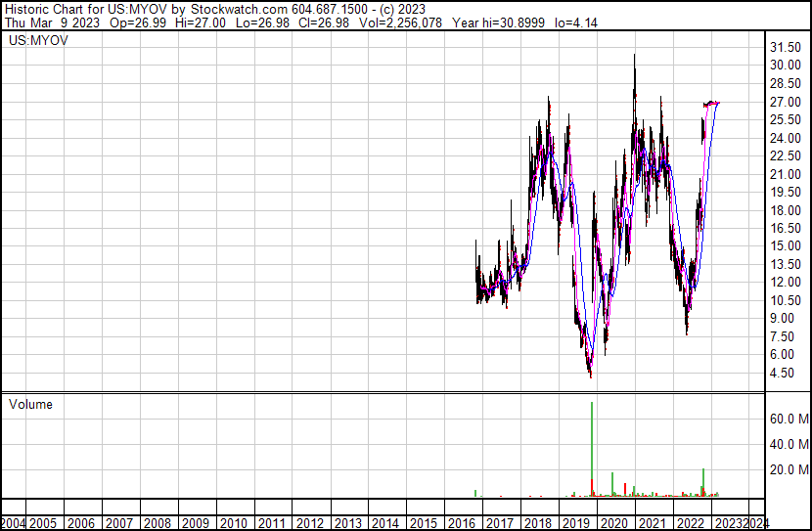Click the US:MYOV ticker label in chart

point(38,40)
